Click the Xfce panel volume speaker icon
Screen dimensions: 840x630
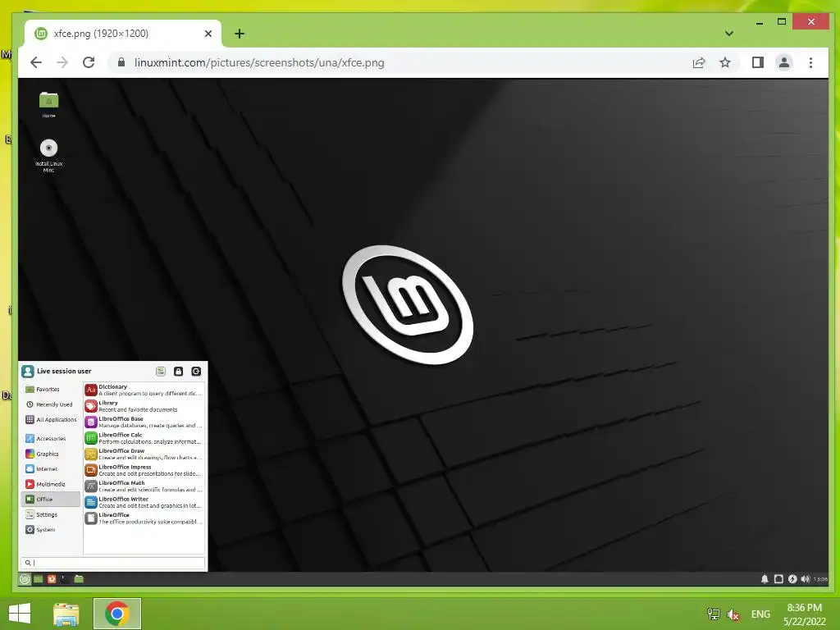pos(806,579)
